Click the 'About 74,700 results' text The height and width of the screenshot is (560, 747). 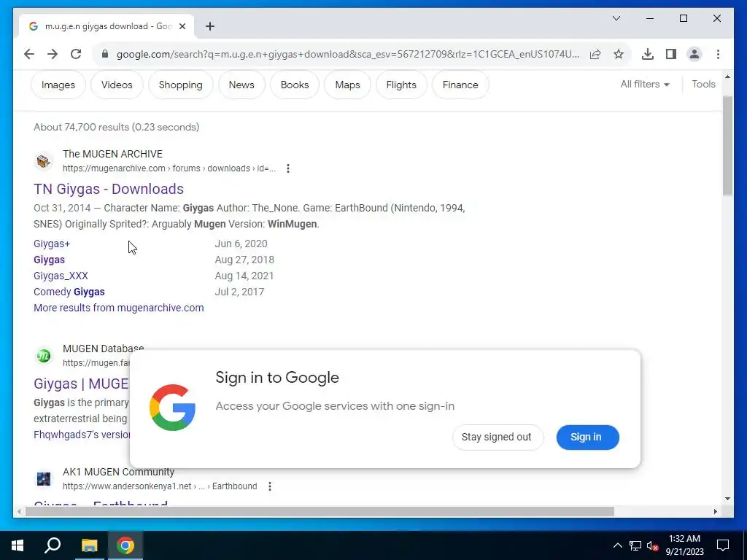pos(116,127)
